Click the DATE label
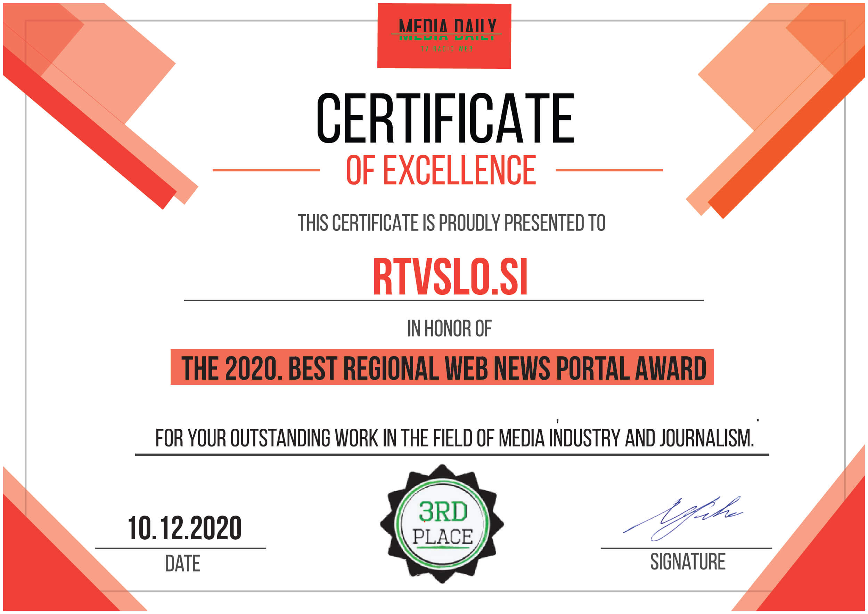Screen dimensions: 868x614 [182, 564]
